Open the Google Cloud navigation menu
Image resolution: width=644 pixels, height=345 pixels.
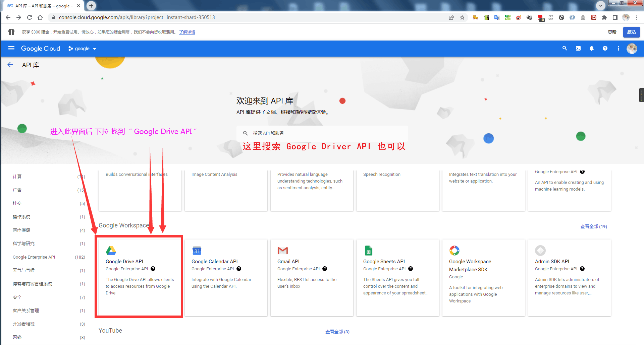[11, 48]
